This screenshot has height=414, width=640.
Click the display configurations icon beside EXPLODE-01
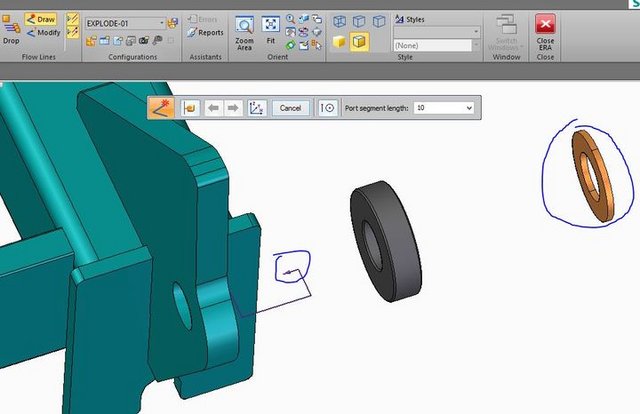click(173, 23)
